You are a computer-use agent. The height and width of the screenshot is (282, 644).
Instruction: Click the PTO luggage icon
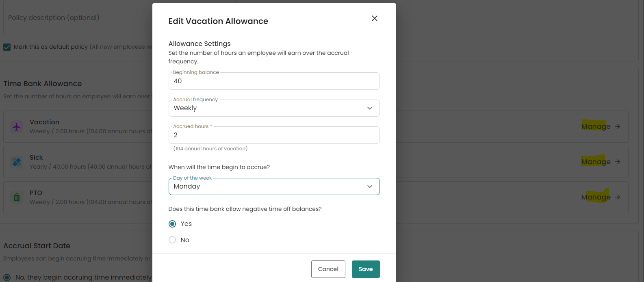[17, 197]
